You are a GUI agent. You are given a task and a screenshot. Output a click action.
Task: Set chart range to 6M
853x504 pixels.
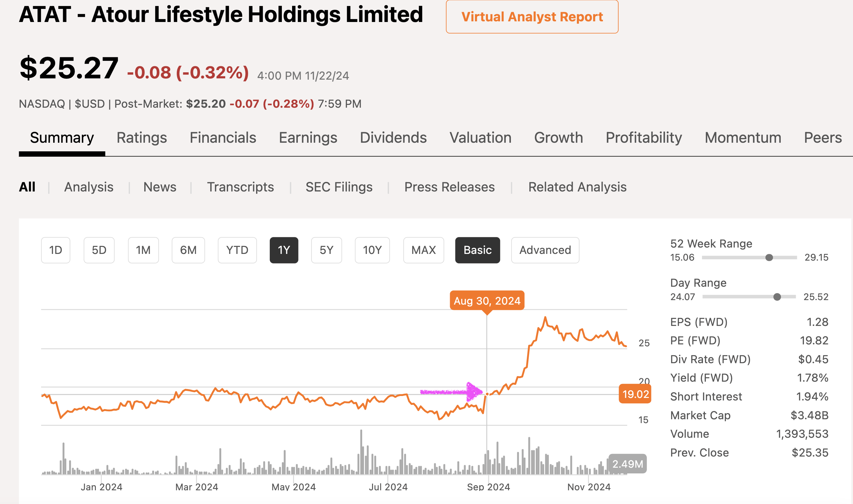pos(188,250)
